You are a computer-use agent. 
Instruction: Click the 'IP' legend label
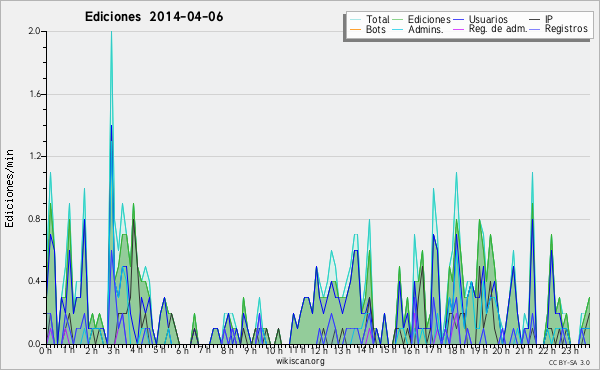pos(549,19)
